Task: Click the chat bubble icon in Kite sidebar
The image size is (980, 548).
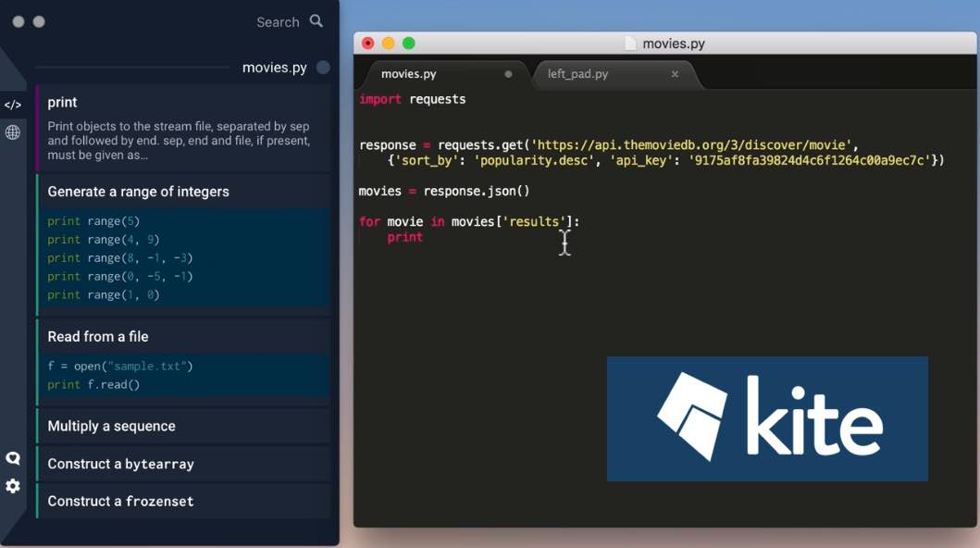Action: (x=13, y=458)
